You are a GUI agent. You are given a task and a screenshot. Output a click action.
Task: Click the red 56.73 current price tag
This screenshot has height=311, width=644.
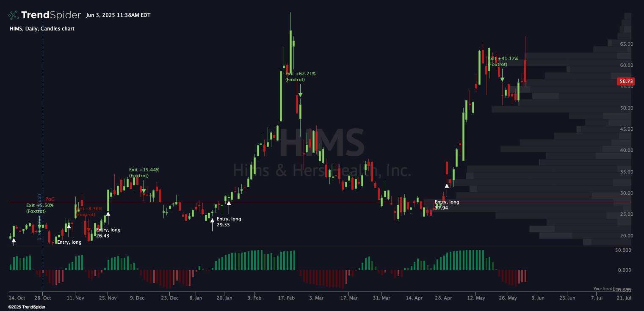click(x=625, y=81)
